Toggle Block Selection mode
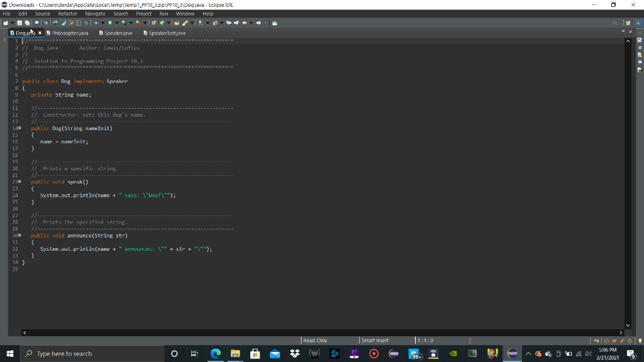The image size is (644, 362). (x=79, y=23)
